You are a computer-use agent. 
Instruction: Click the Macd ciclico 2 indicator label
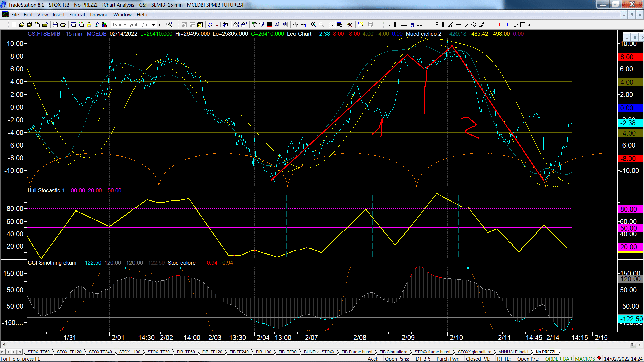(x=423, y=34)
